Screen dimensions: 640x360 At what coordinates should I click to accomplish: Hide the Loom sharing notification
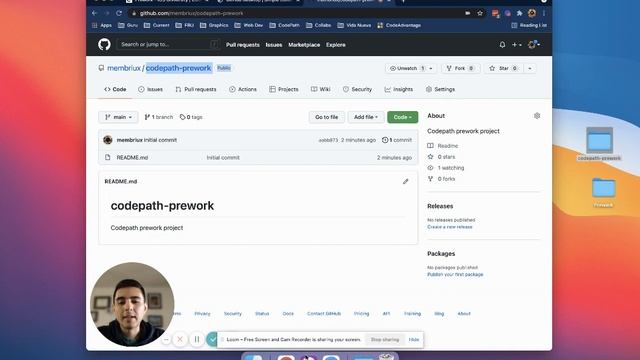tap(413, 340)
